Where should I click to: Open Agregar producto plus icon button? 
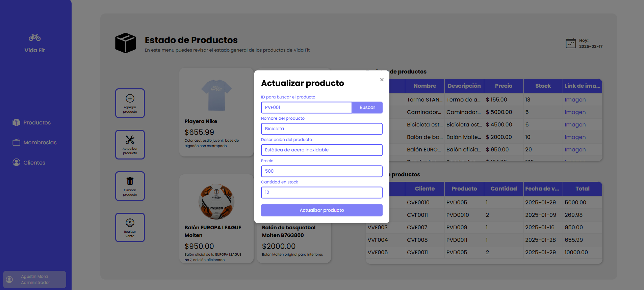[x=130, y=103]
